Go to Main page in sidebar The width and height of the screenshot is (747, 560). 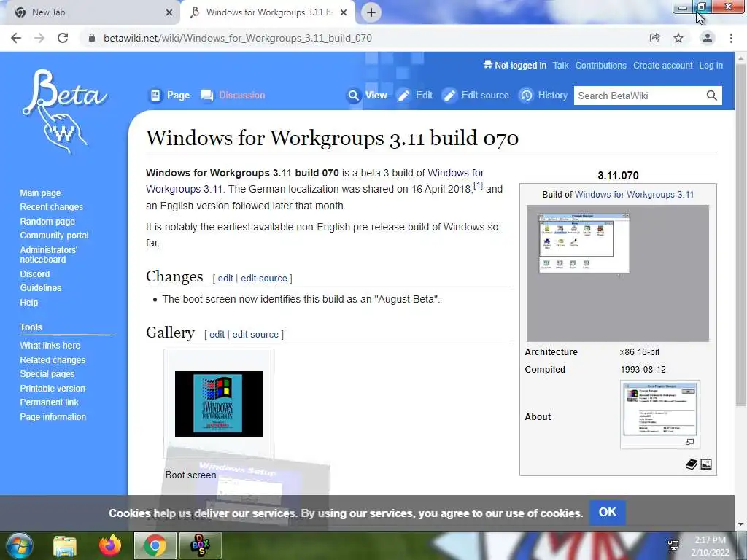click(41, 192)
